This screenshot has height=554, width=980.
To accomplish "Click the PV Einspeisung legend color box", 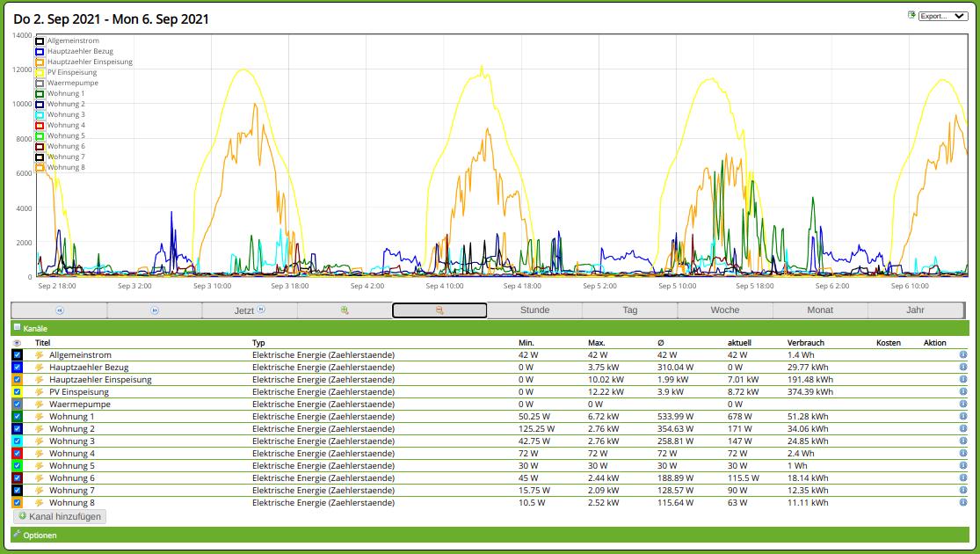I will [x=40, y=72].
